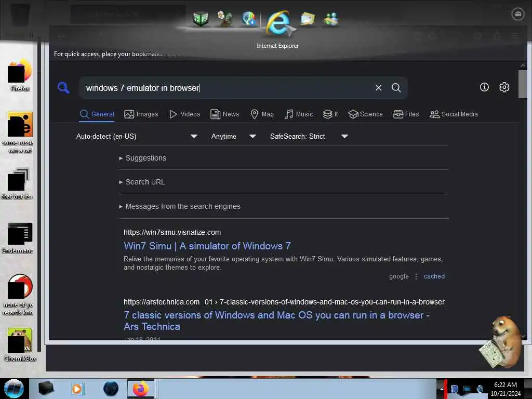532x399 pixels.
Task: Open the SafeSearch: Strict dropdown
Action: 309,137
